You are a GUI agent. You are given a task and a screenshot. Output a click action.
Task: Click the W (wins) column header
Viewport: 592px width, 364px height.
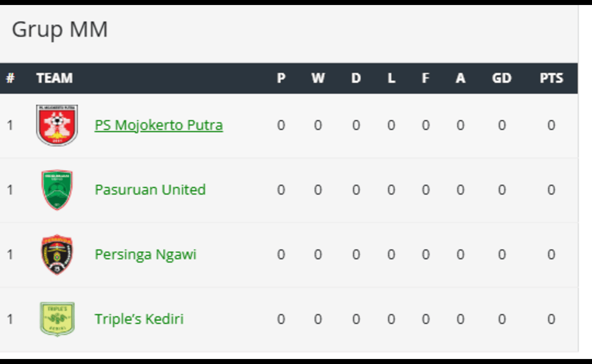pos(318,78)
